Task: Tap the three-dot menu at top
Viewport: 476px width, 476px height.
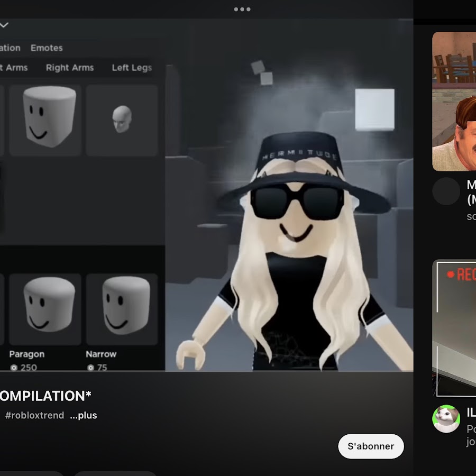Action: click(242, 9)
